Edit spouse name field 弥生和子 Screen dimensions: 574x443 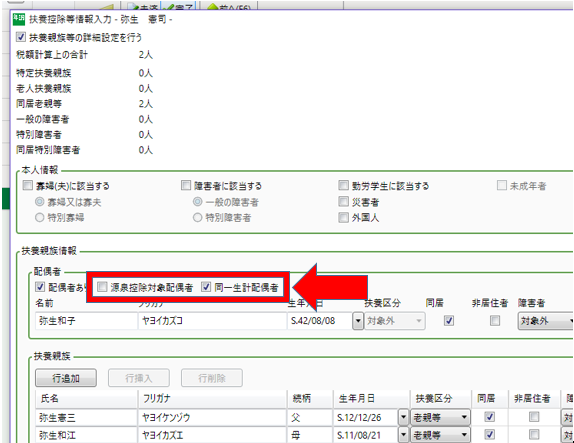coord(86,321)
